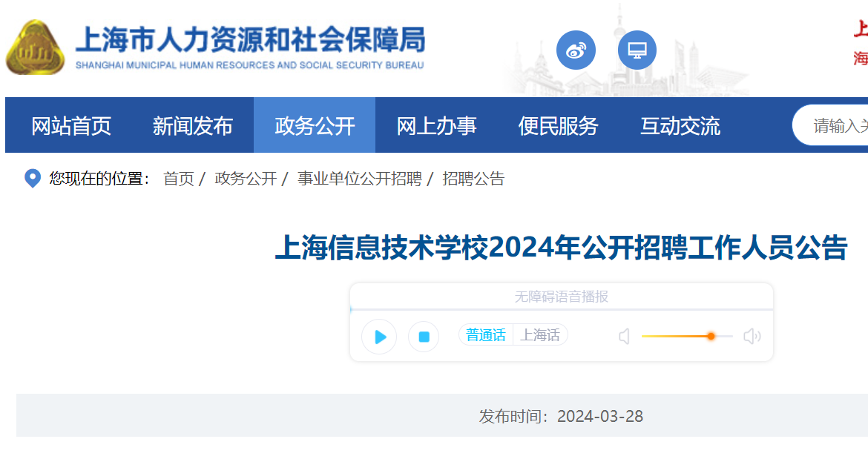Click the 无障碍语音播报 label
This screenshot has width=868, height=459.
(562, 297)
